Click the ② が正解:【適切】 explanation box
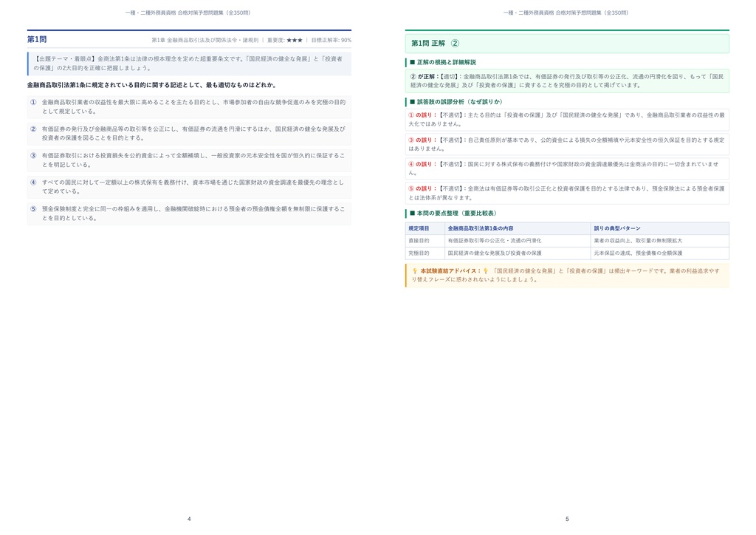The height and width of the screenshot is (535, 756). (567, 81)
